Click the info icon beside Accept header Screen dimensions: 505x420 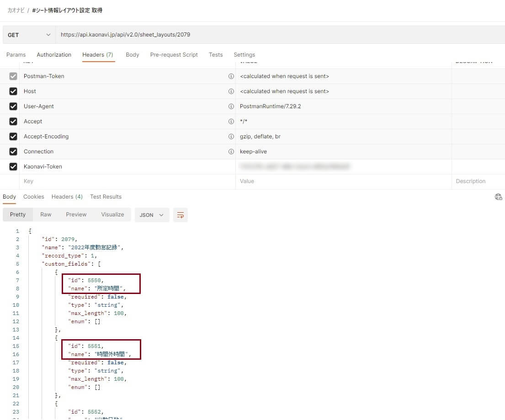pos(231,121)
